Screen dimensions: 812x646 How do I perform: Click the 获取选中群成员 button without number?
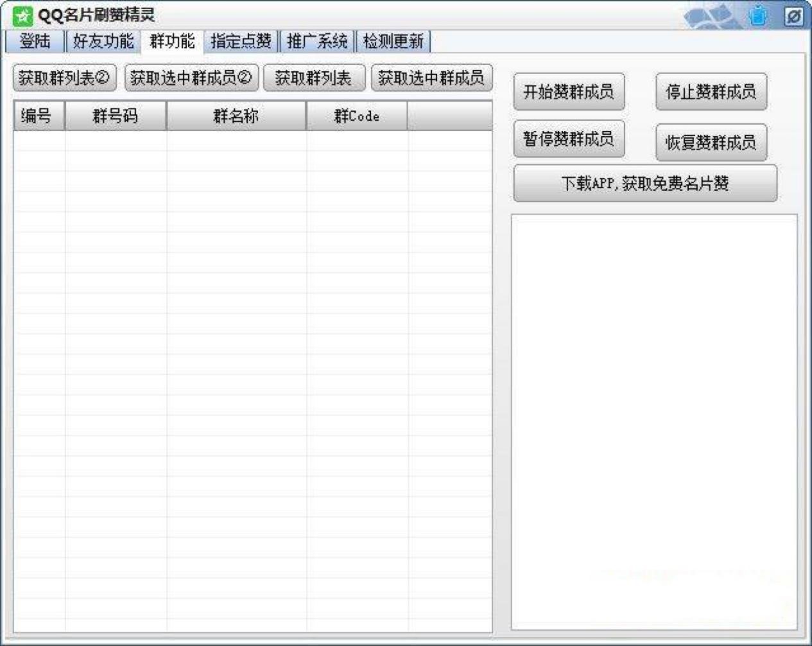pos(431,78)
